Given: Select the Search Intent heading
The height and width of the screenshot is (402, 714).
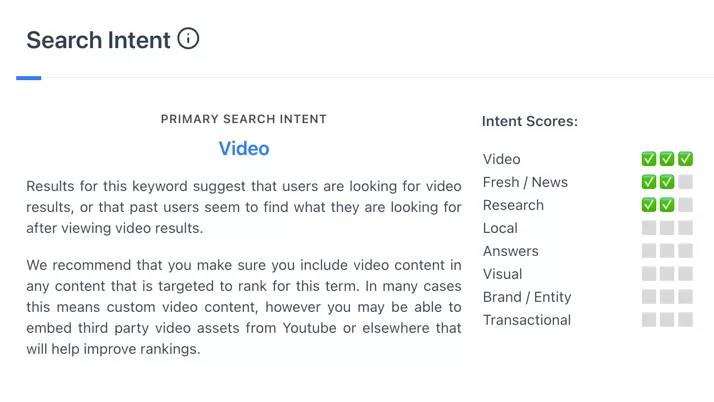Looking at the screenshot, I should click(98, 40).
